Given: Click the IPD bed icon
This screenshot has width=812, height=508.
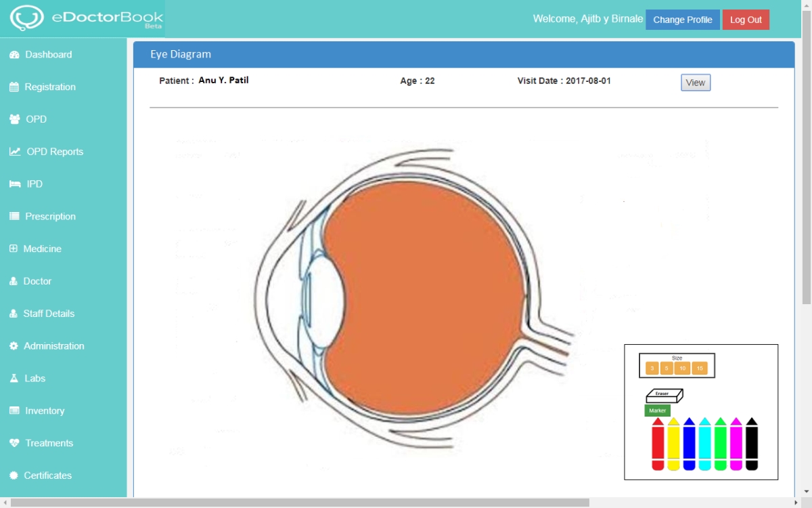Looking at the screenshot, I should tap(14, 184).
